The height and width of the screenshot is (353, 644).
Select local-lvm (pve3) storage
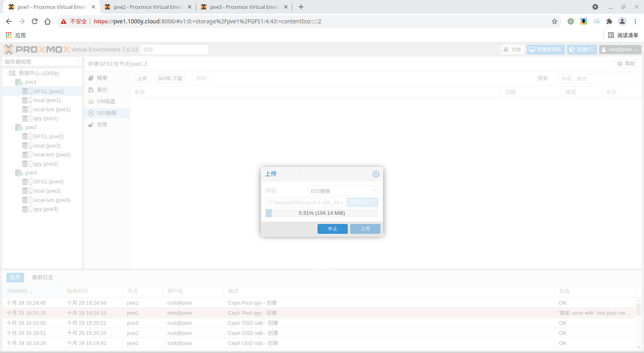(x=52, y=200)
